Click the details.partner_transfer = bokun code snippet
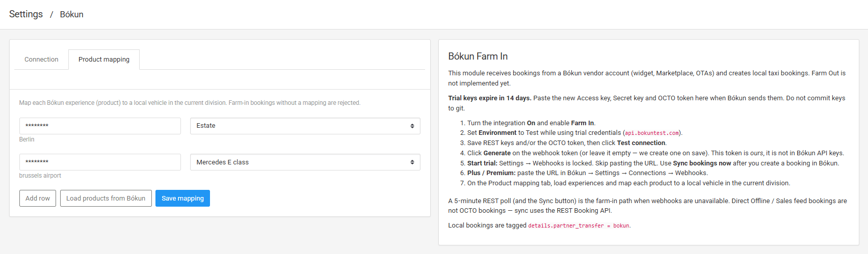The image size is (868, 254). tap(578, 225)
